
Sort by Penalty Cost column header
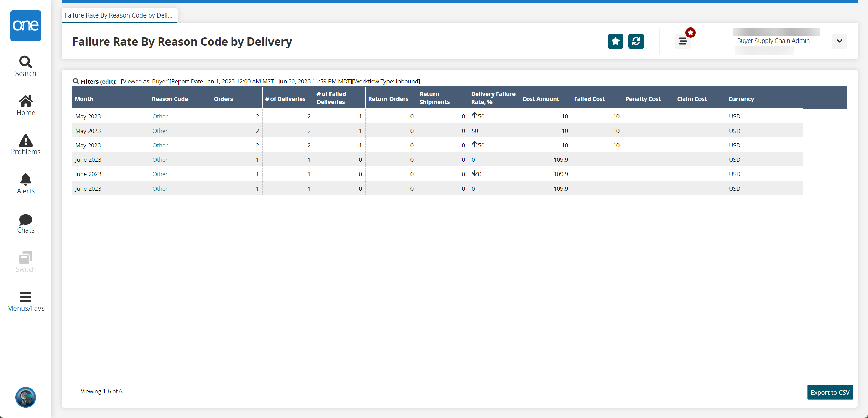[648, 98]
